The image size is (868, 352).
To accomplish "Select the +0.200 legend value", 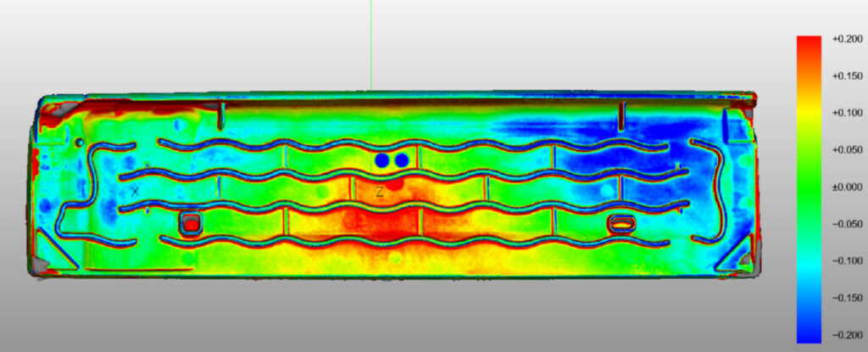I will 847,39.
